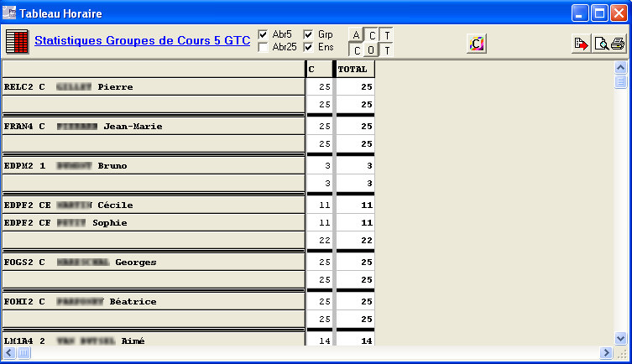Click the scroll up arrow of vertical scrollbar

pyautogui.click(x=621, y=68)
